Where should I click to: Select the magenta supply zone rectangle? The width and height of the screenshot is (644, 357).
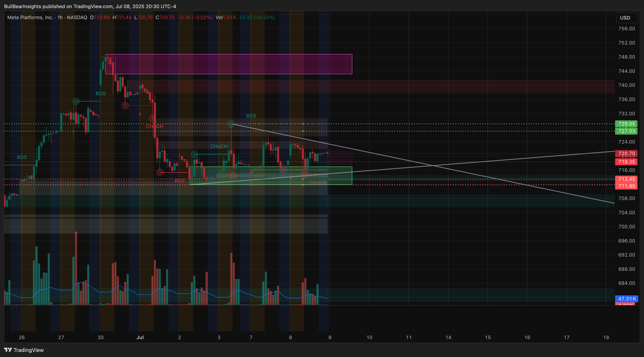click(x=229, y=64)
